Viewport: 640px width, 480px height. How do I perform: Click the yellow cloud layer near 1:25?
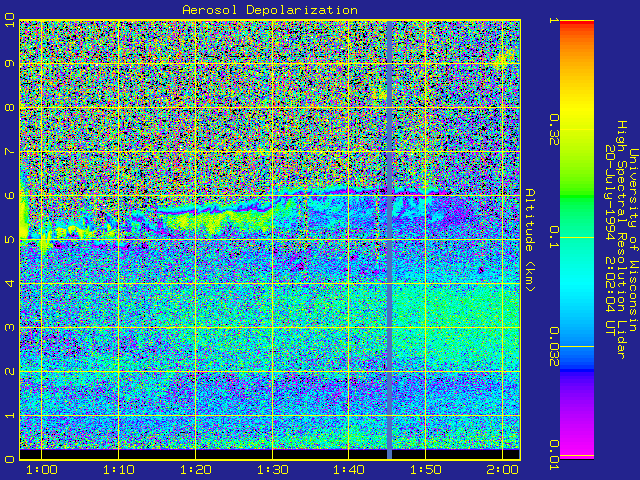(x=220, y=220)
